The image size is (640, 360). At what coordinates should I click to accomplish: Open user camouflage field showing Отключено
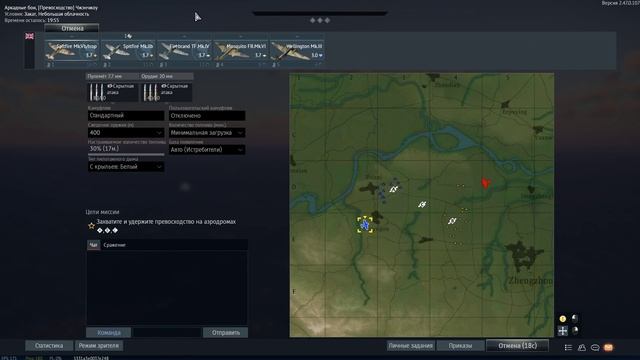[207, 116]
